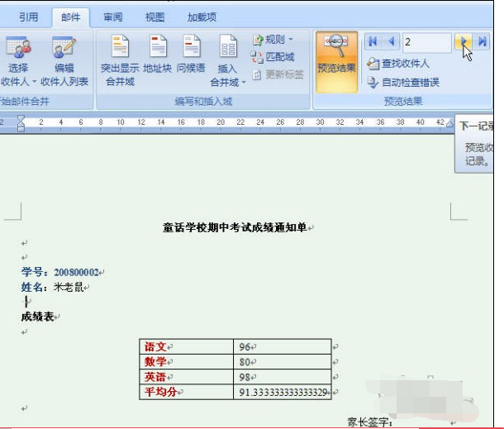The image size is (504, 429).
Task: Click the 数学 table cell
Action: pos(187,362)
